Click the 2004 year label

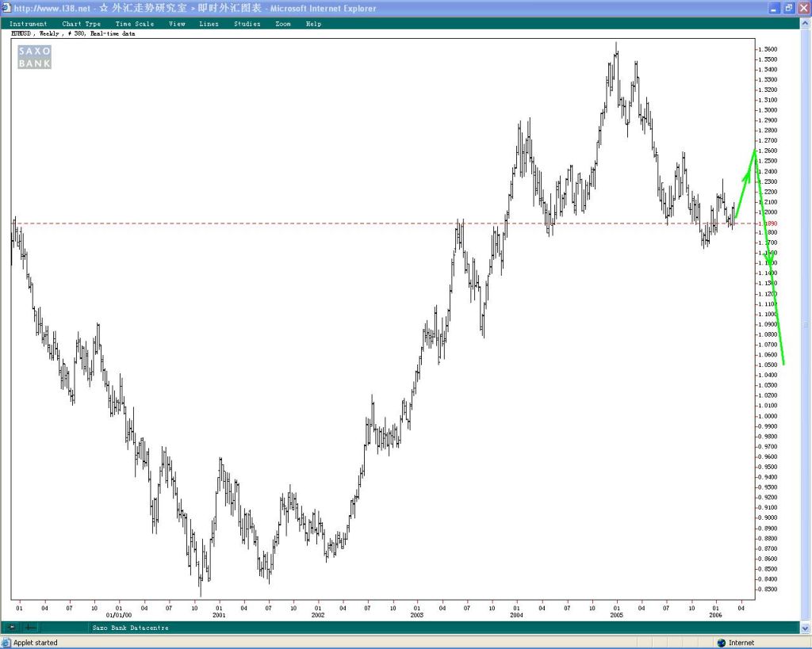click(516, 616)
